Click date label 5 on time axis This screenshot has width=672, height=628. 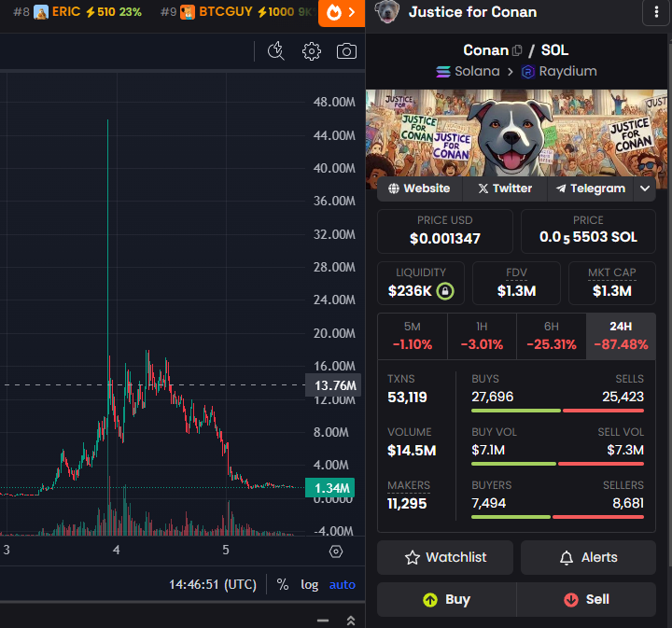pos(226,550)
